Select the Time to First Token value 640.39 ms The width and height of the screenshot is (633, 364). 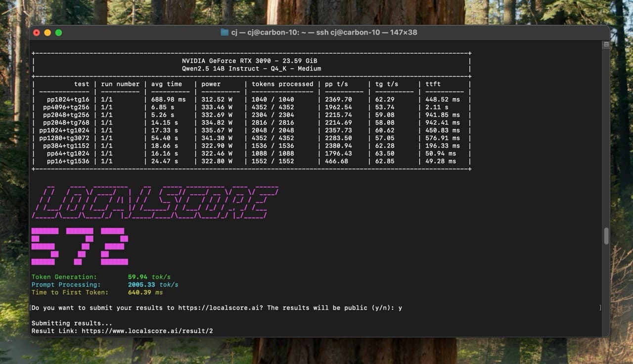(144, 292)
